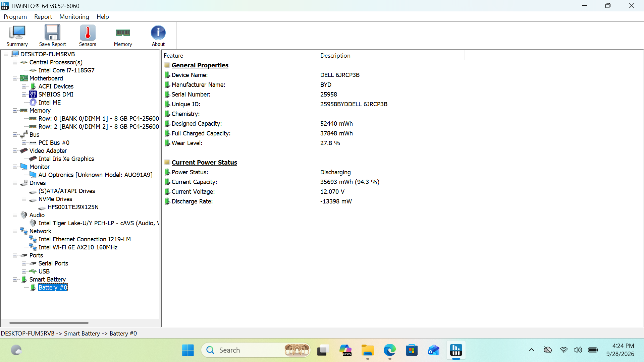Screen dimensions: 644x362
Task: Open Microsoft Edge from the taskbar
Action: point(389,350)
